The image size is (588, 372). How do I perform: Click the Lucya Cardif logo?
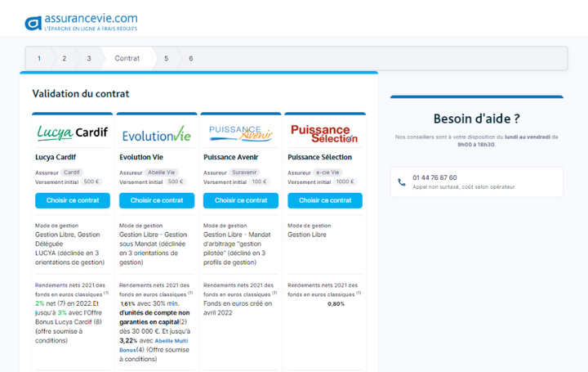pos(72,132)
